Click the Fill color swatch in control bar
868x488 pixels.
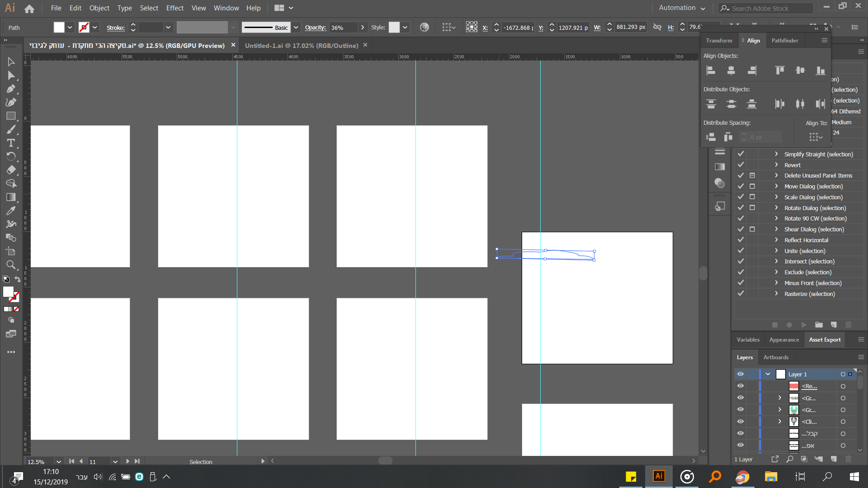tap(59, 28)
